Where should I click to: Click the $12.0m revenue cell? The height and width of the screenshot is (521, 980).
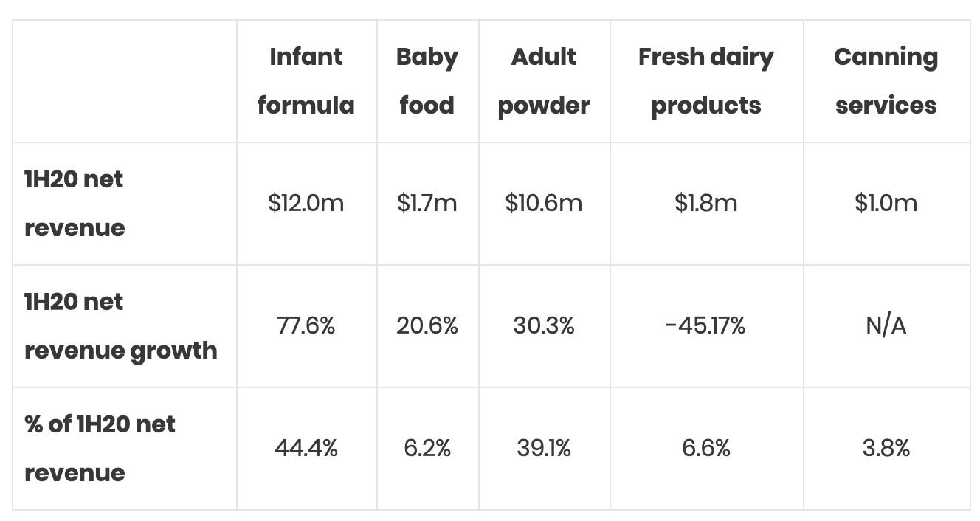point(306,203)
